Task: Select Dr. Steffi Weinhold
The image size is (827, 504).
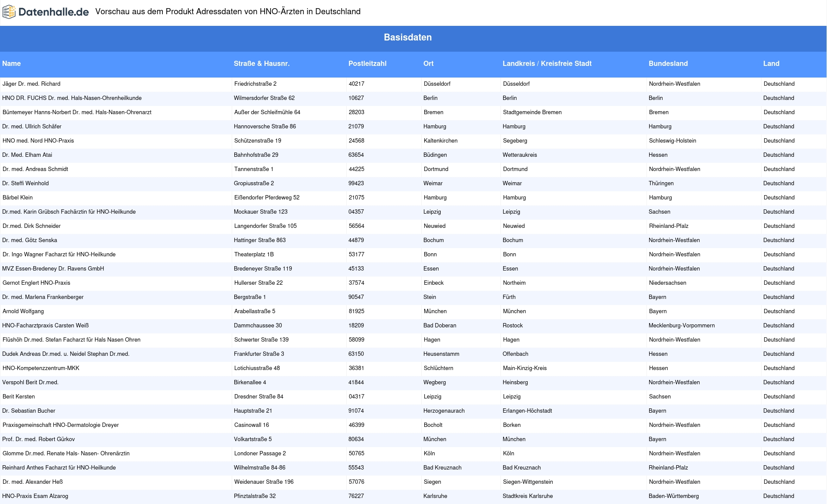Action: pos(25,184)
